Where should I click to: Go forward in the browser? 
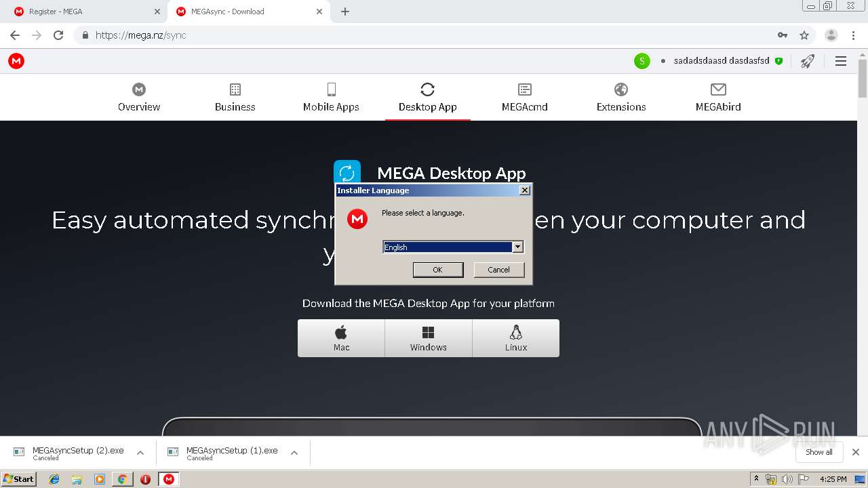37,35
